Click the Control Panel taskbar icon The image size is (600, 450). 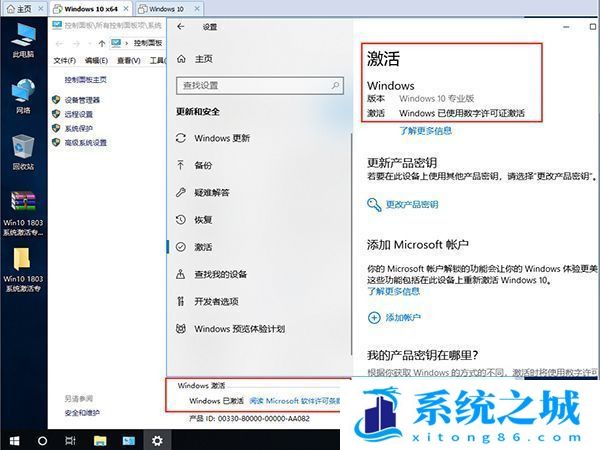pyautogui.click(x=129, y=440)
